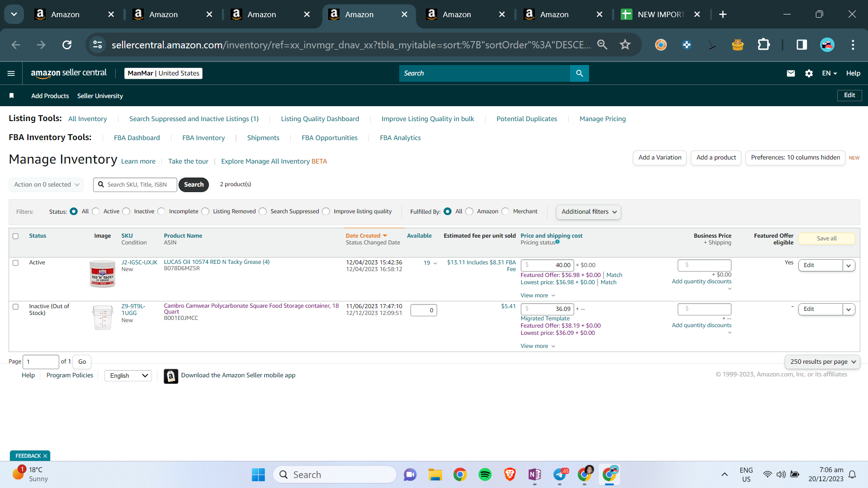Open the Listing Quality Dashboard

click(x=320, y=119)
